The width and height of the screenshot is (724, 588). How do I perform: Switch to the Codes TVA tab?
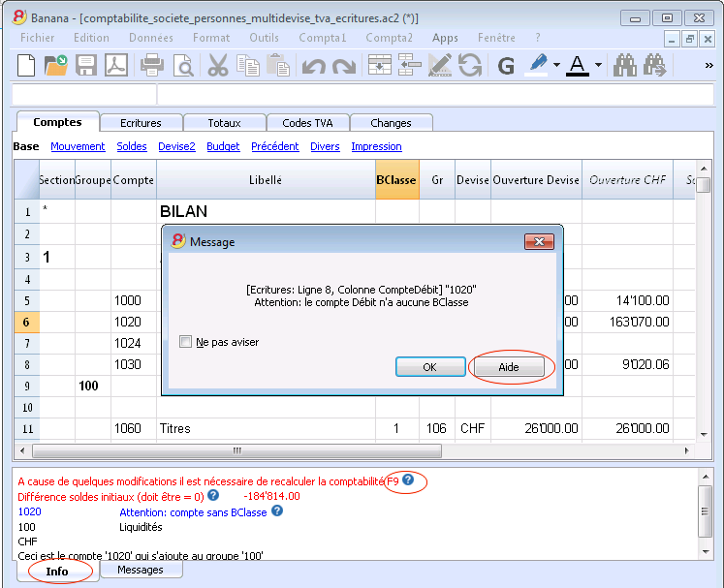pyautogui.click(x=307, y=123)
